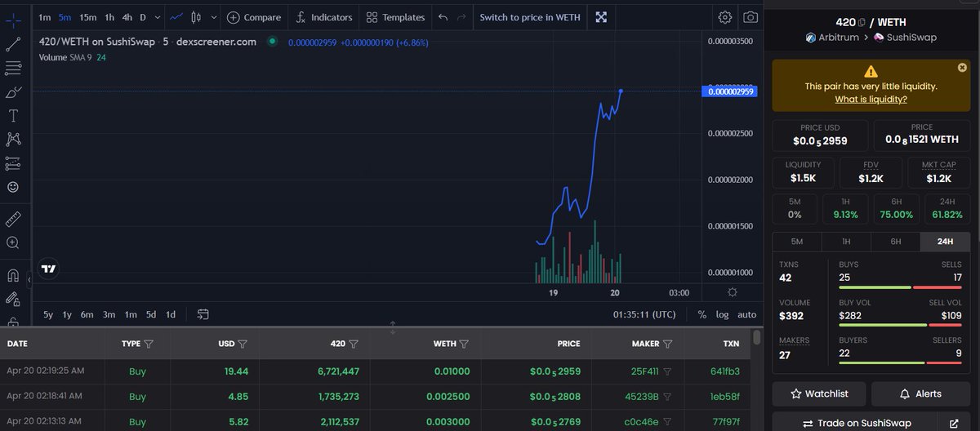Open chart settings gear

(x=724, y=17)
